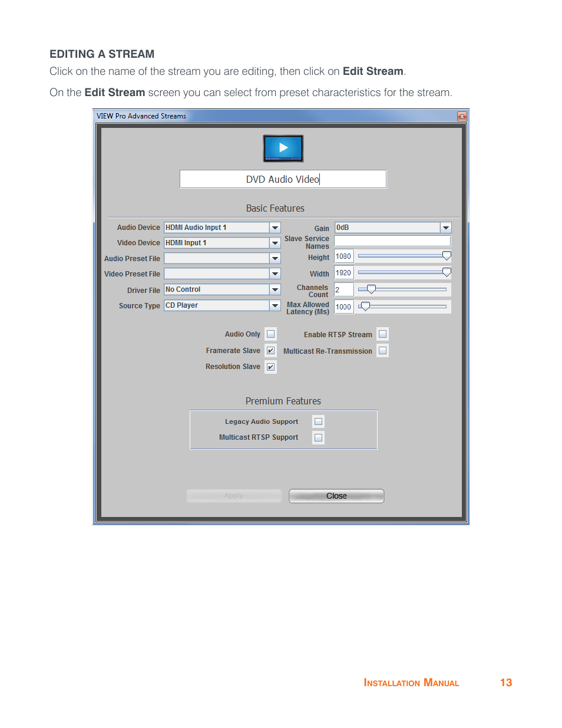The height and width of the screenshot is (728, 562).
Task: Open the Gain dropdown showing 0dB
Action: coord(446,228)
